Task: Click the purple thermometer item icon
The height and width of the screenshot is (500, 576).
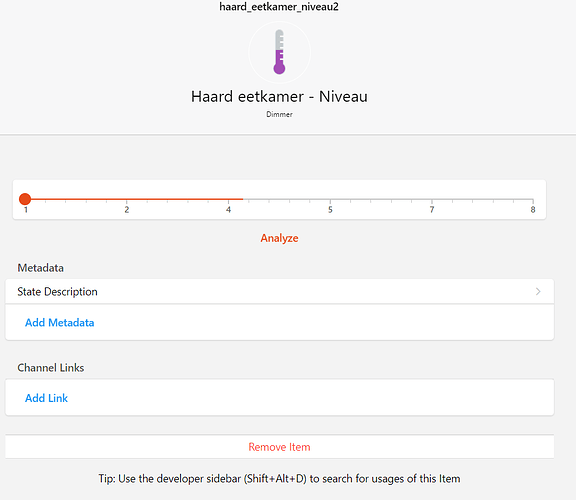Action: tap(279, 52)
